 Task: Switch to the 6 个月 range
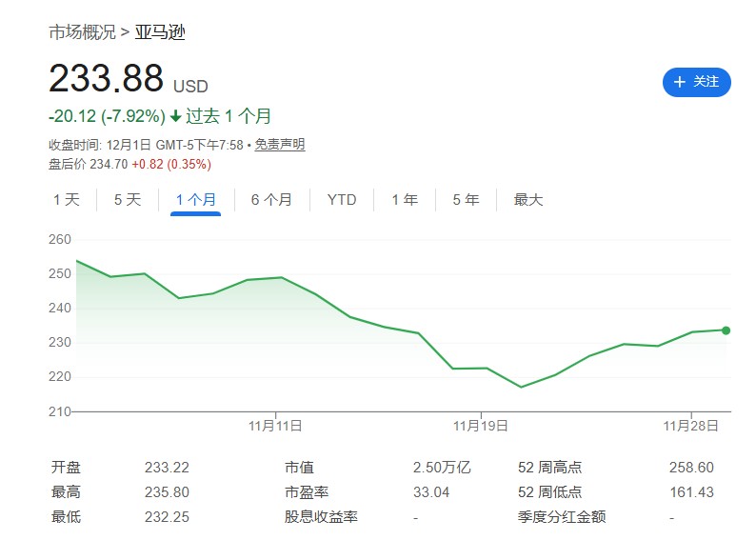271,200
